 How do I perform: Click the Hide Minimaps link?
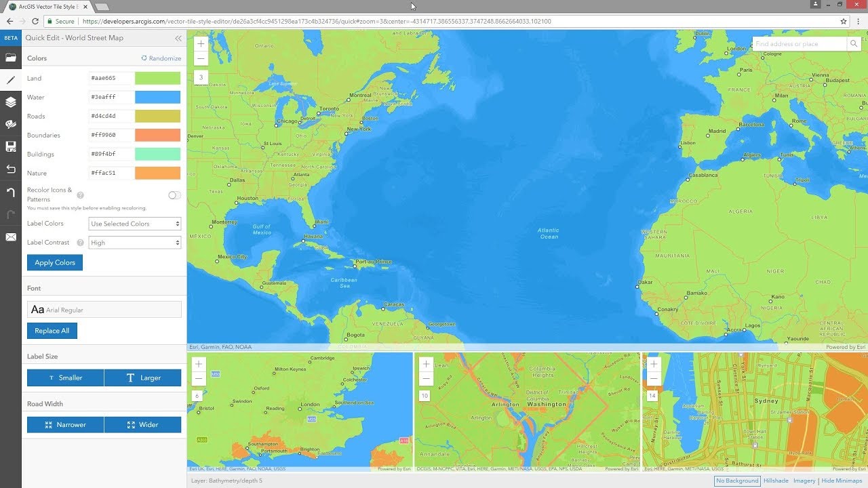842,481
